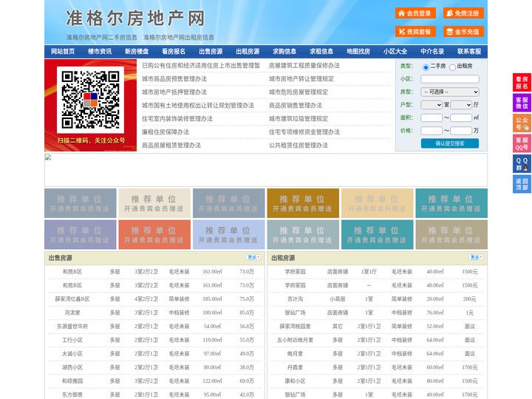Click the beige 推荐单位 ad tile
Screen dimensions: 532x399
(x=154, y=203)
